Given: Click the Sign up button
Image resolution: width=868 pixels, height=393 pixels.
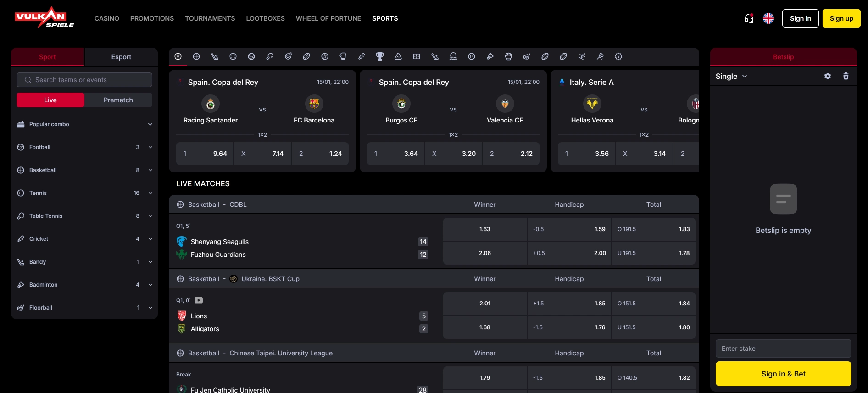Looking at the screenshot, I should (x=841, y=18).
